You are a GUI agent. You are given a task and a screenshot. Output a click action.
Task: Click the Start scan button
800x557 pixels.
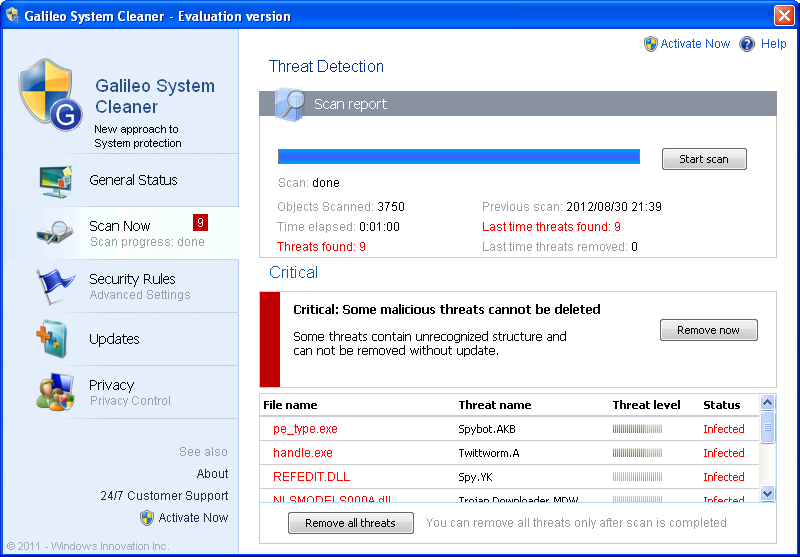[x=704, y=159]
